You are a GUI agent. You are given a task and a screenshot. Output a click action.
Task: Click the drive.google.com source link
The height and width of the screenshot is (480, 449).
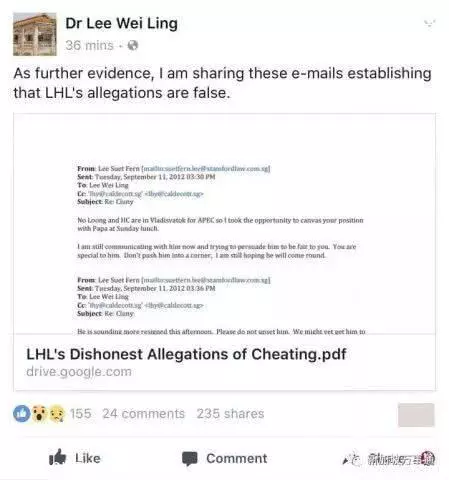(x=79, y=372)
